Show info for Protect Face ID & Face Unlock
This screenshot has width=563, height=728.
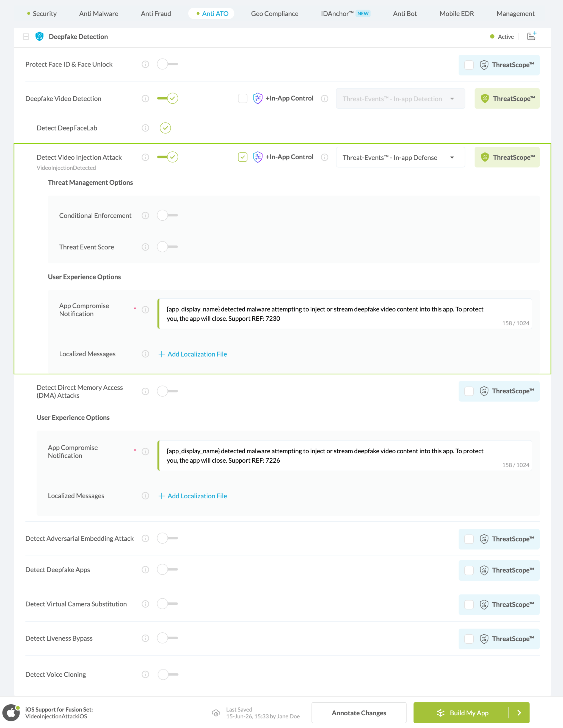(x=145, y=64)
